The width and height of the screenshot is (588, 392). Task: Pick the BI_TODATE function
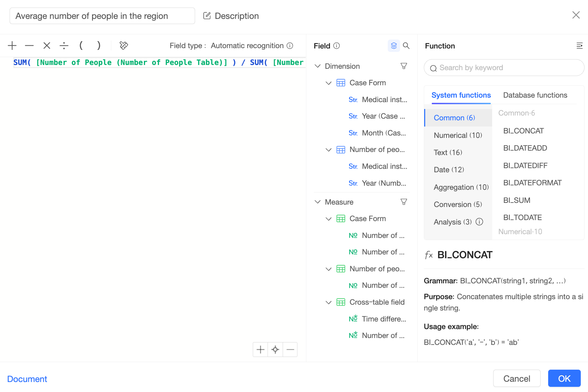point(522,218)
